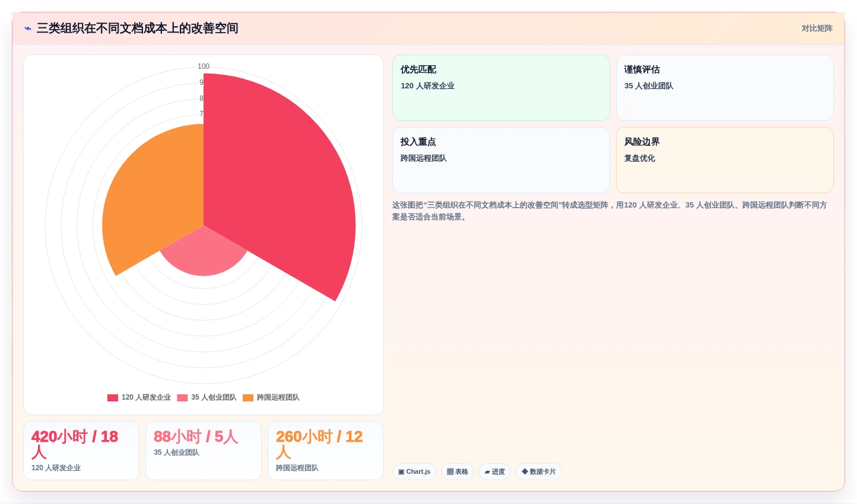Click 跨国远程团队 text in 投入重点 card
The image size is (857, 504).
[424, 158]
